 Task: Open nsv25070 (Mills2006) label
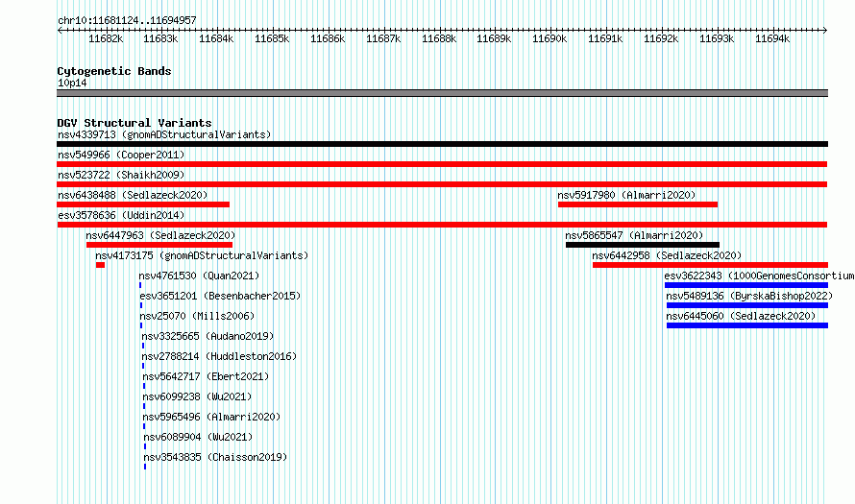(197, 316)
